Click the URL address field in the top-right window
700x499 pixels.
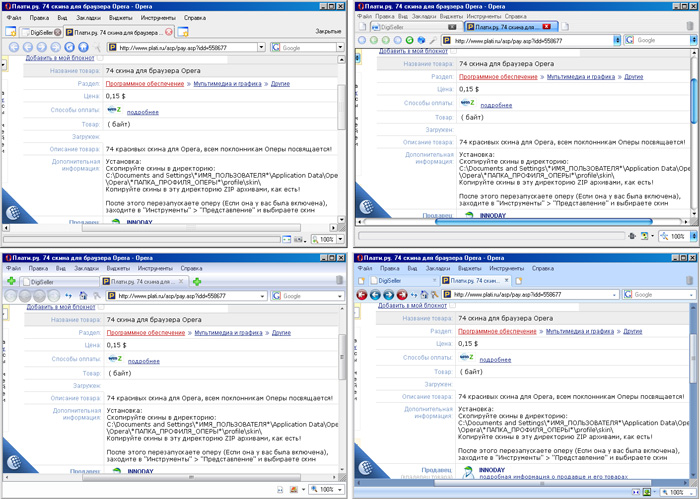pos(531,40)
